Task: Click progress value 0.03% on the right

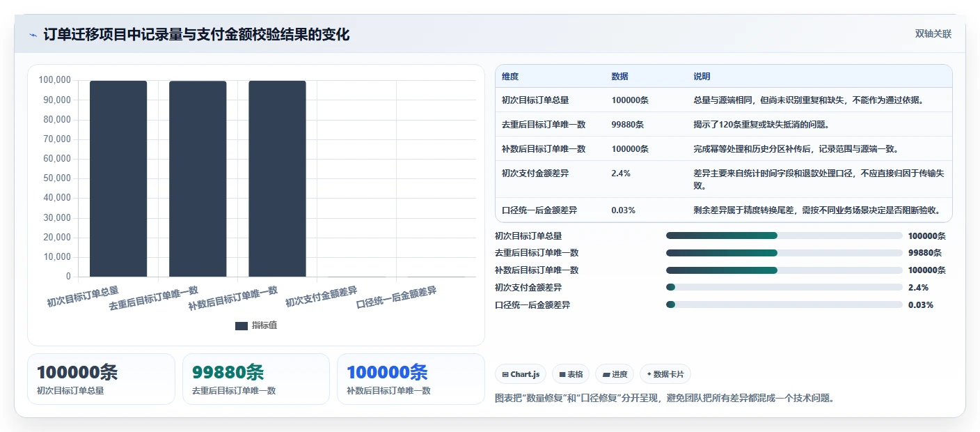Action: 921,304
